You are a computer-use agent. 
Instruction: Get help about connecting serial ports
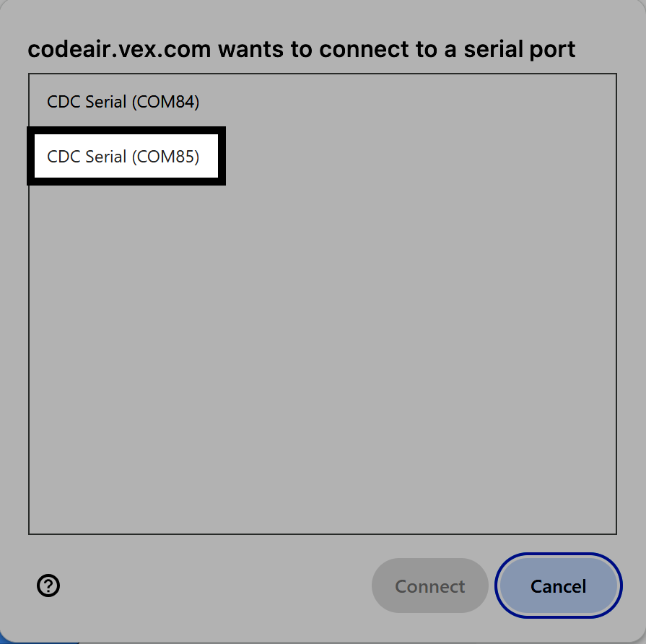(x=48, y=586)
